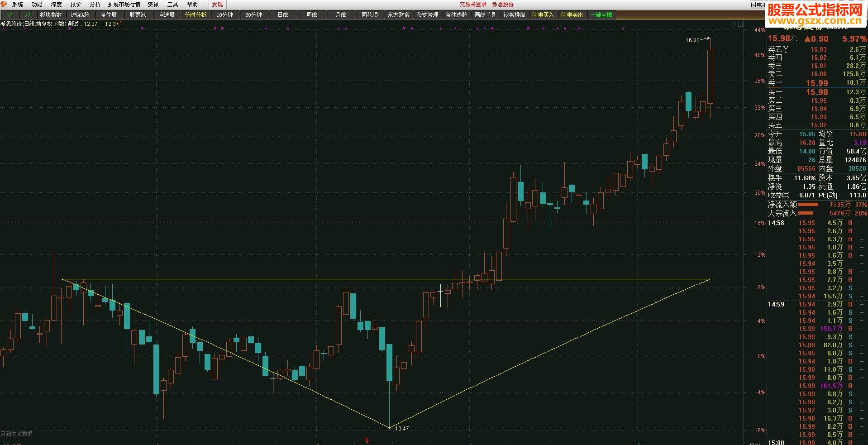Click the 今开 15.05 value

807,134
